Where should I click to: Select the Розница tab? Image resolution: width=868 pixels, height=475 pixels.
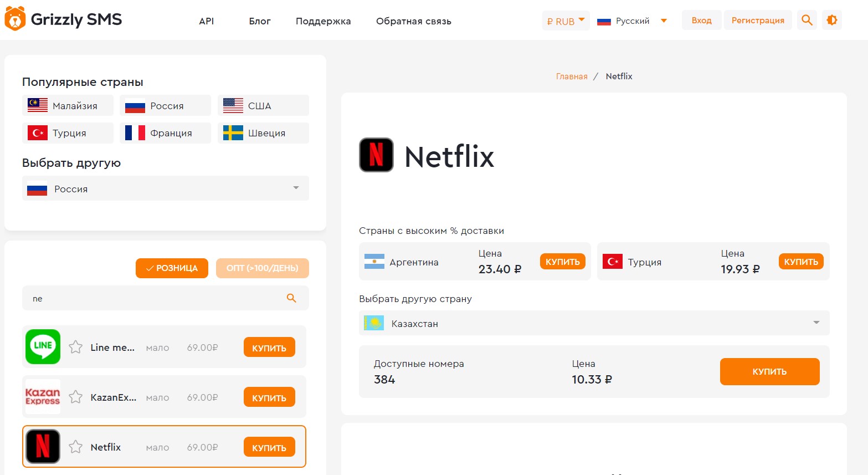[172, 268]
